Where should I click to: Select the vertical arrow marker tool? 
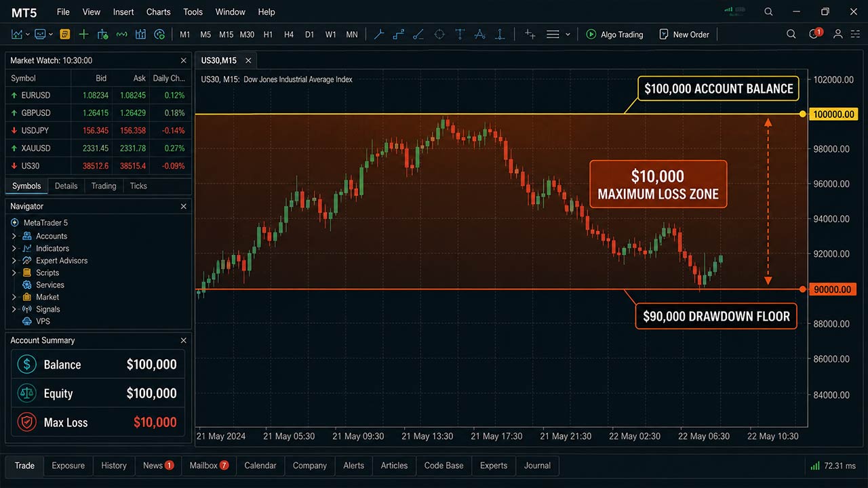[500, 34]
